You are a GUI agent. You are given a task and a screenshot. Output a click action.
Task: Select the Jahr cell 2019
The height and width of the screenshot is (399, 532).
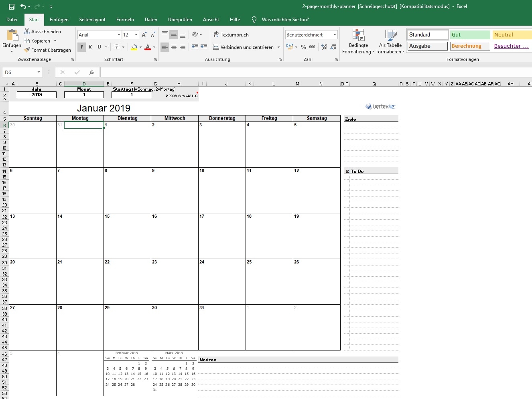click(37, 95)
